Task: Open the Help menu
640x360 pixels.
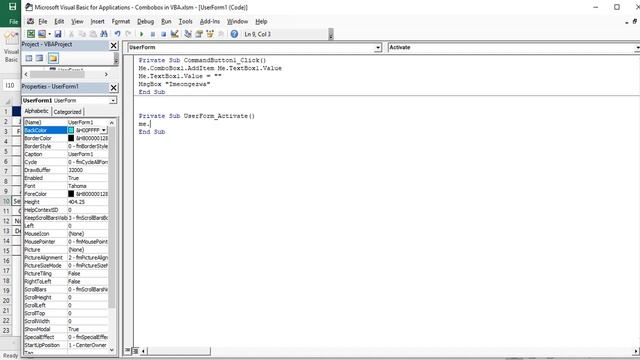Action: coord(261,21)
